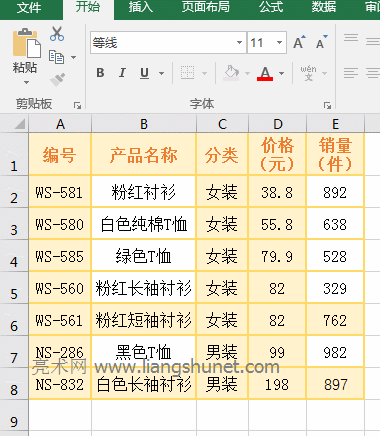Decrease font size with the smaller A icon

[322, 42]
